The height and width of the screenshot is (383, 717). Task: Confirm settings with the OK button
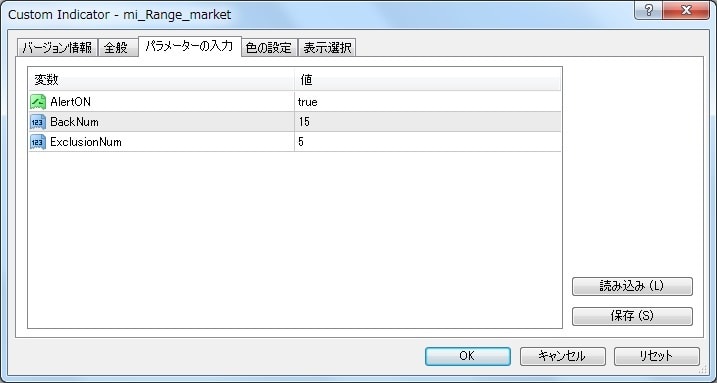(x=468, y=356)
